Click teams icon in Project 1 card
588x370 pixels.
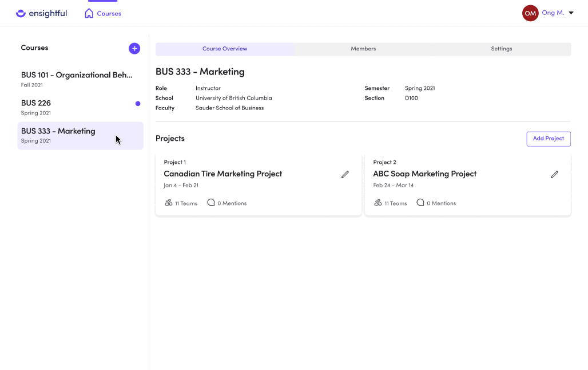click(168, 203)
